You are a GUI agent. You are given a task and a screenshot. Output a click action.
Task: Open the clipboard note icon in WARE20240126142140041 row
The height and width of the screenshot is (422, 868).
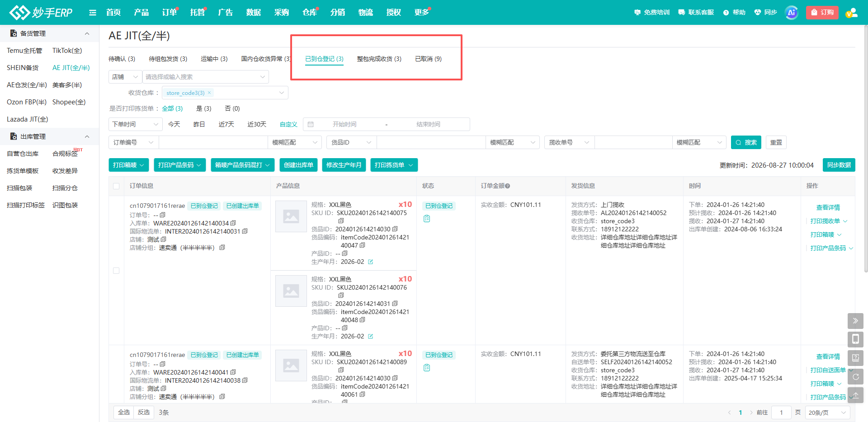(427, 368)
